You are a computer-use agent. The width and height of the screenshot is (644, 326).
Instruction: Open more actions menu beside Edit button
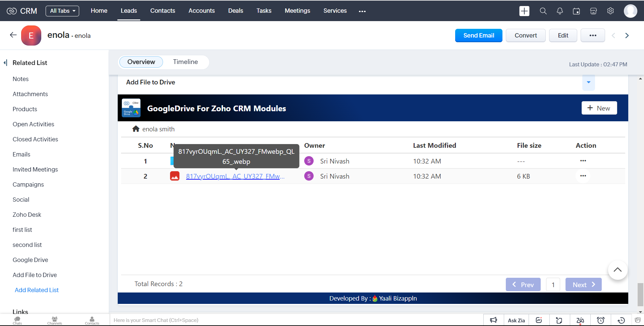pyautogui.click(x=593, y=36)
